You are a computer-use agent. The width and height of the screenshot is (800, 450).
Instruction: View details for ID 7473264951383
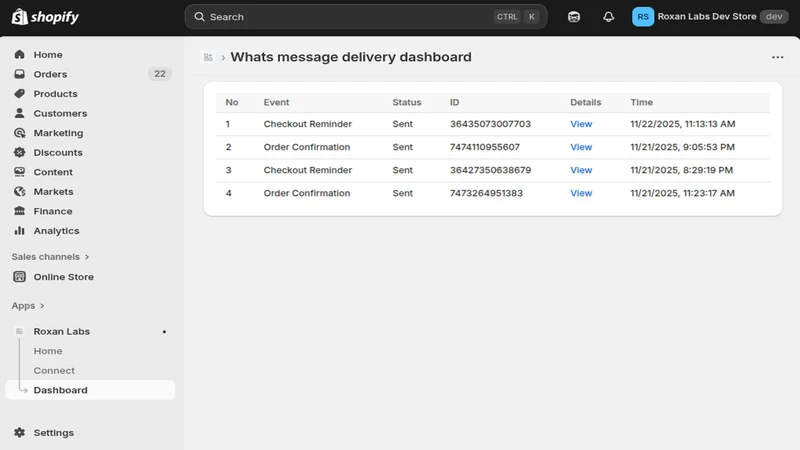(x=581, y=193)
